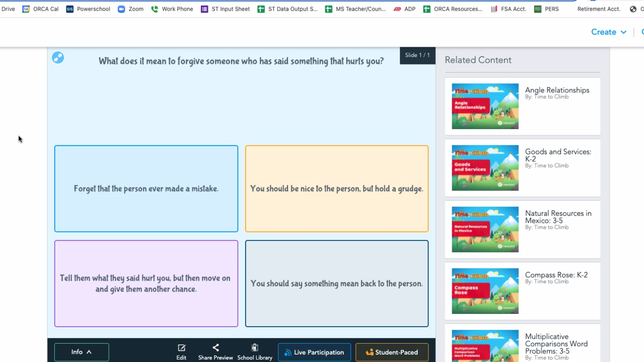This screenshot has height=362, width=644.
Task: Open the Edit pencil icon
Action: 182,348
